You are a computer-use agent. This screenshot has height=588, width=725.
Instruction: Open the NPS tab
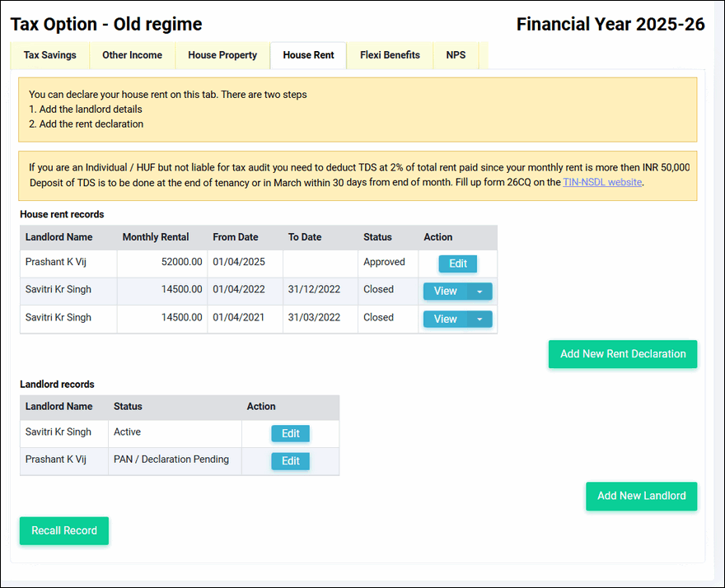[x=456, y=55]
